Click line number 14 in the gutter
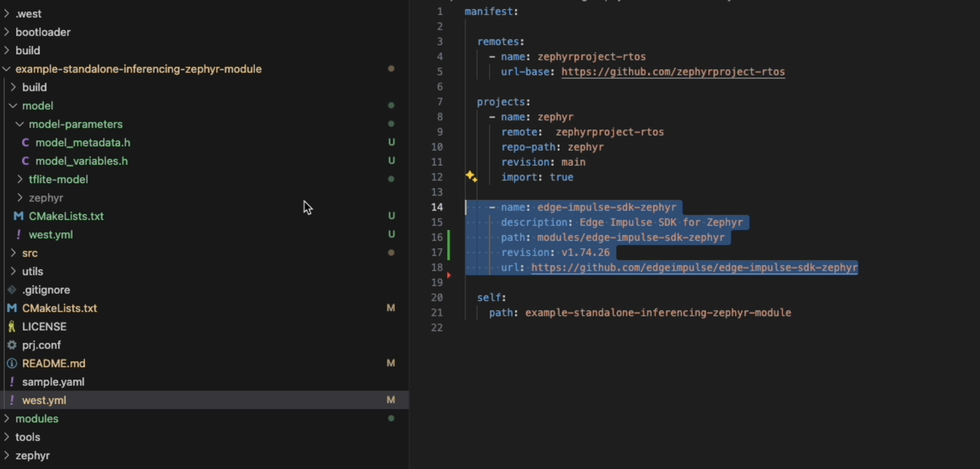 coord(437,207)
